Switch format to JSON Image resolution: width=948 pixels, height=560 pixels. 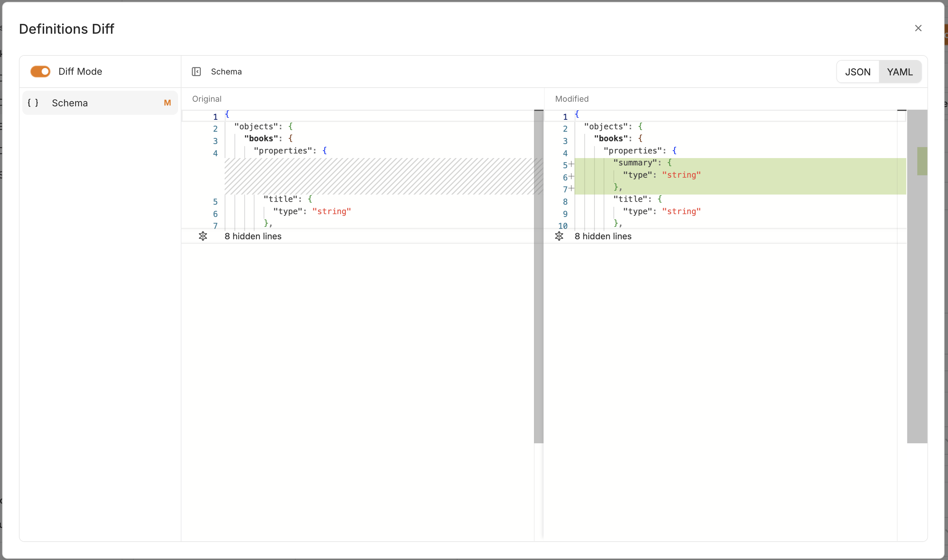(857, 72)
